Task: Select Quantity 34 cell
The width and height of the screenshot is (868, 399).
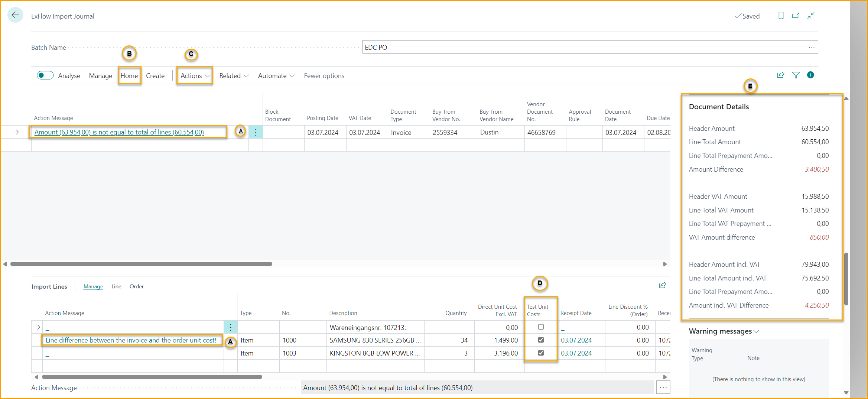Action: pos(449,340)
